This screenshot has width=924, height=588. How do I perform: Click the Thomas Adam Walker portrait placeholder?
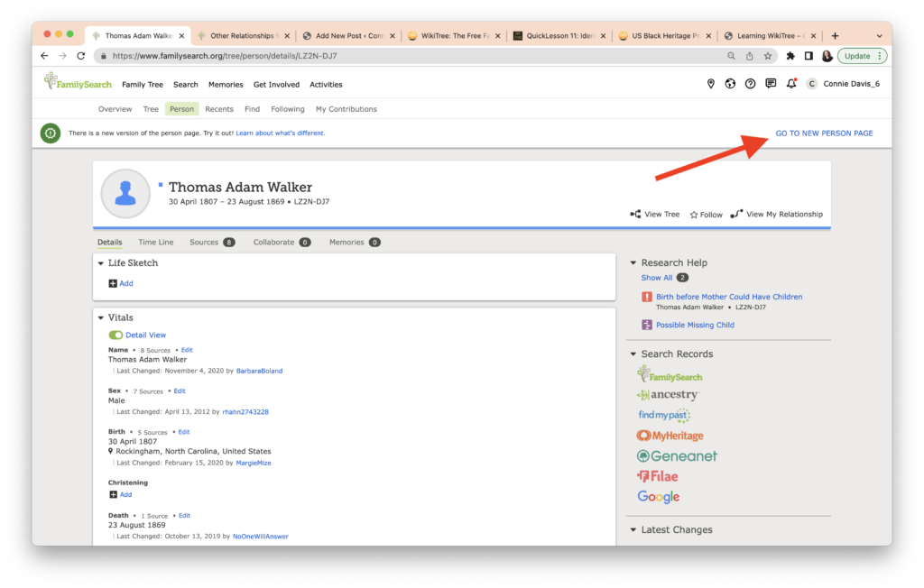pyautogui.click(x=125, y=193)
